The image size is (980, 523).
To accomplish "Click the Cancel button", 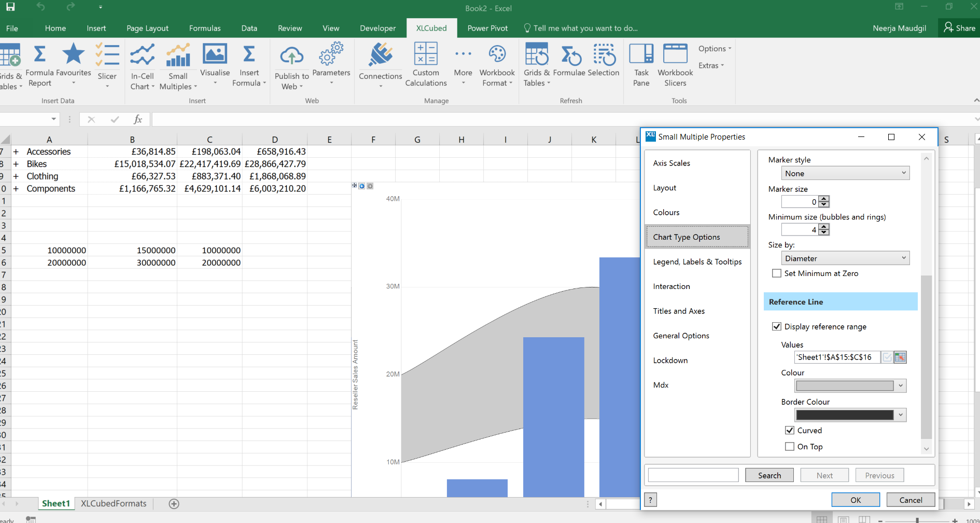I will [911, 500].
